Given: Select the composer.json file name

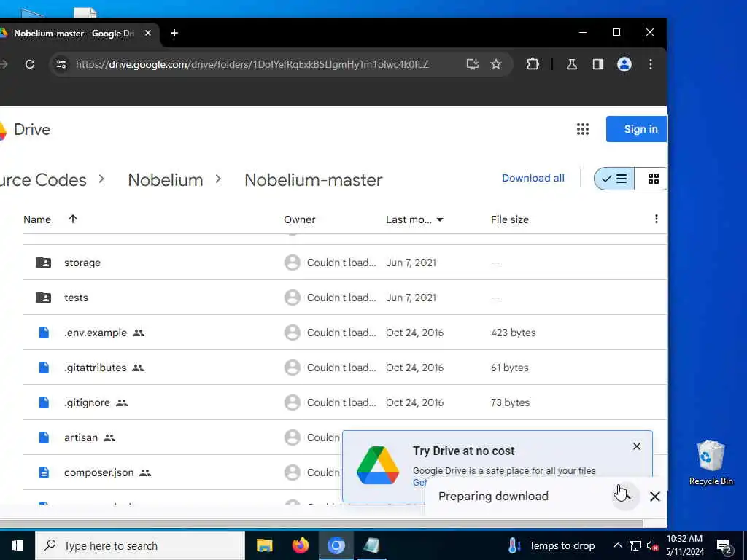Looking at the screenshot, I should [x=99, y=472].
